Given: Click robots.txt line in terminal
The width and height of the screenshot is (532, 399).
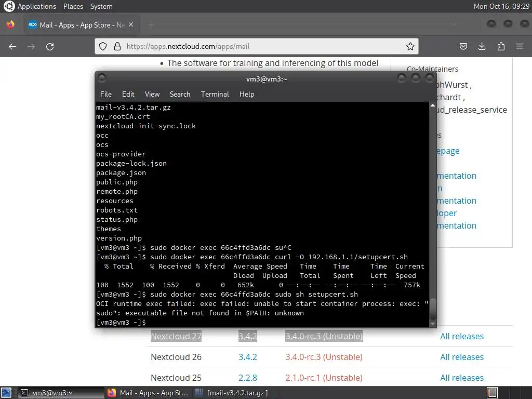Looking at the screenshot, I should (117, 210).
